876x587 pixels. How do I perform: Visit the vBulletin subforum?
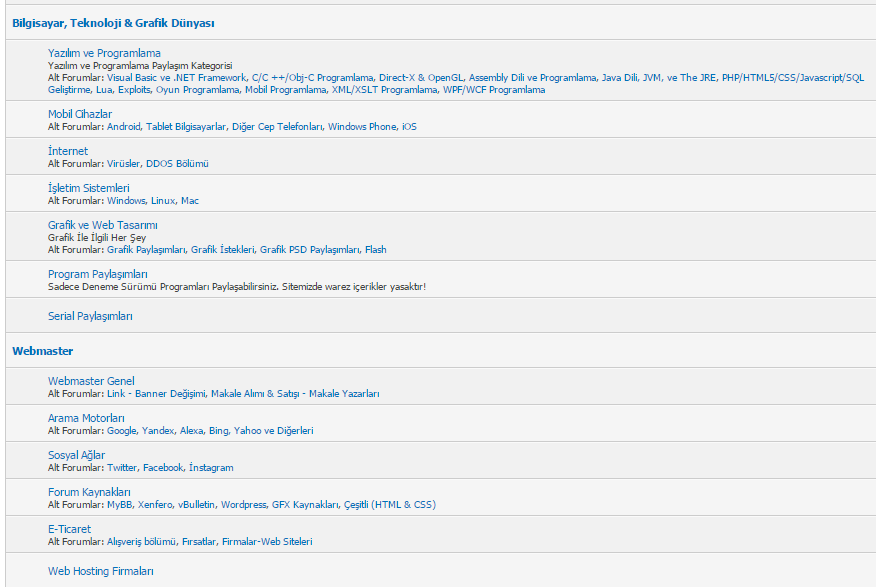[196, 505]
